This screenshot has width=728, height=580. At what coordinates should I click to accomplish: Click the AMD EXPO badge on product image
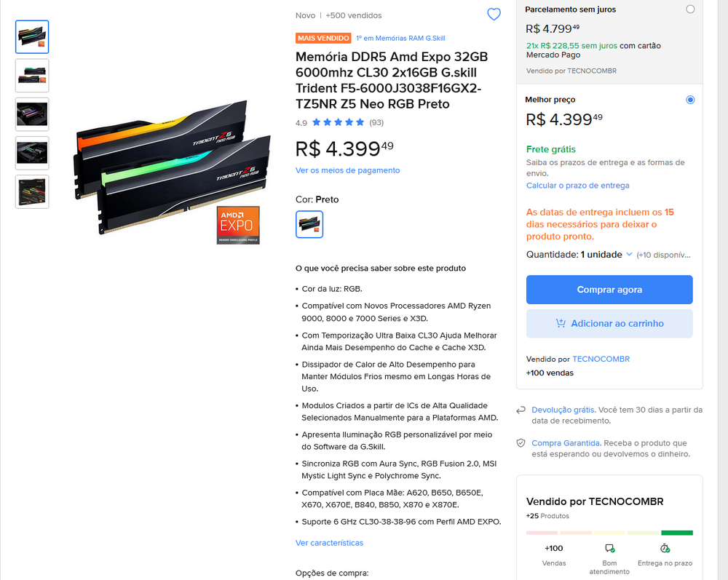[x=238, y=225]
